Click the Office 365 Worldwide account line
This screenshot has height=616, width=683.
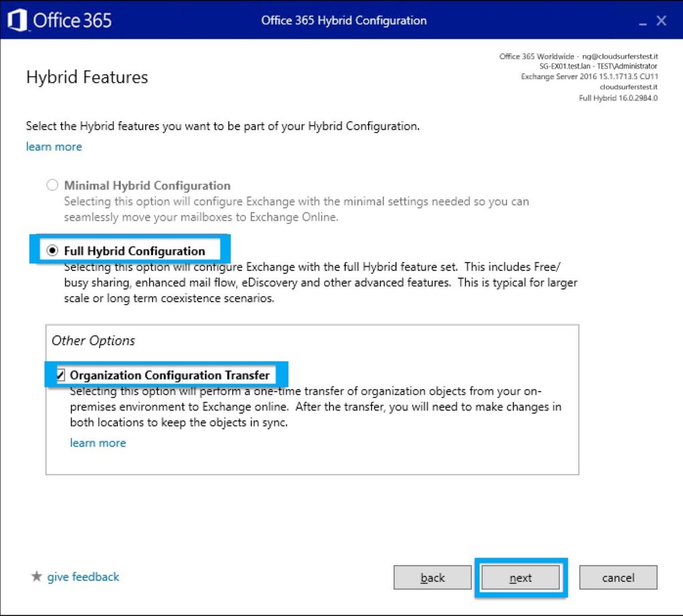tap(578, 56)
